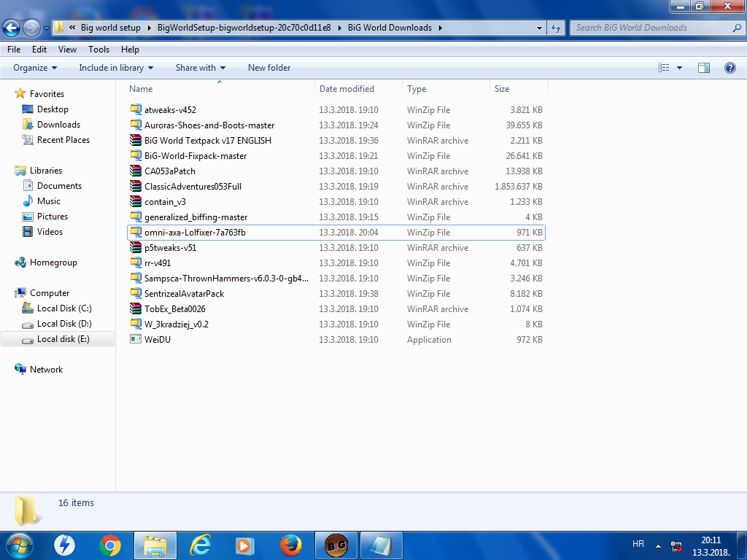
Task: Click Network in navigation pane
Action: (39, 370)
